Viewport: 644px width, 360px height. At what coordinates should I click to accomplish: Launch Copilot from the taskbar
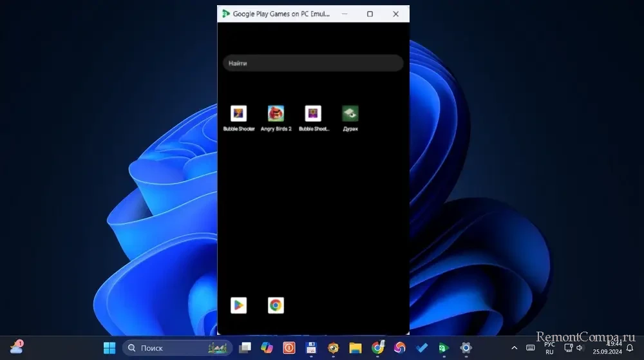point(267,348)
